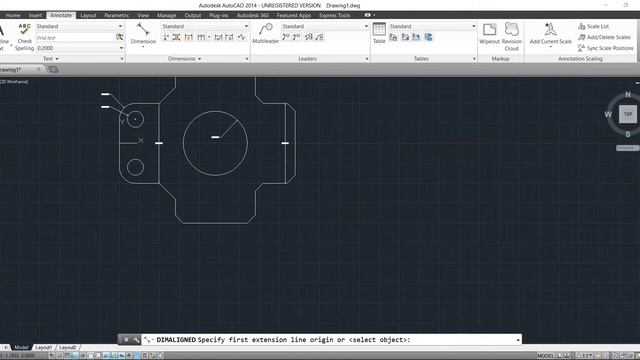Viewport: 640px width, 360px height.
Task: Show recent commands arrow in command line
Action: [518, 340]
